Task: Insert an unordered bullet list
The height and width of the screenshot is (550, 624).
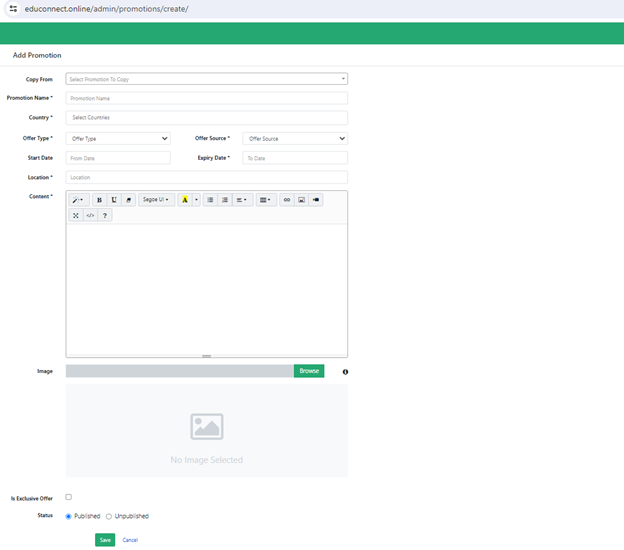Action: (210, 200)
